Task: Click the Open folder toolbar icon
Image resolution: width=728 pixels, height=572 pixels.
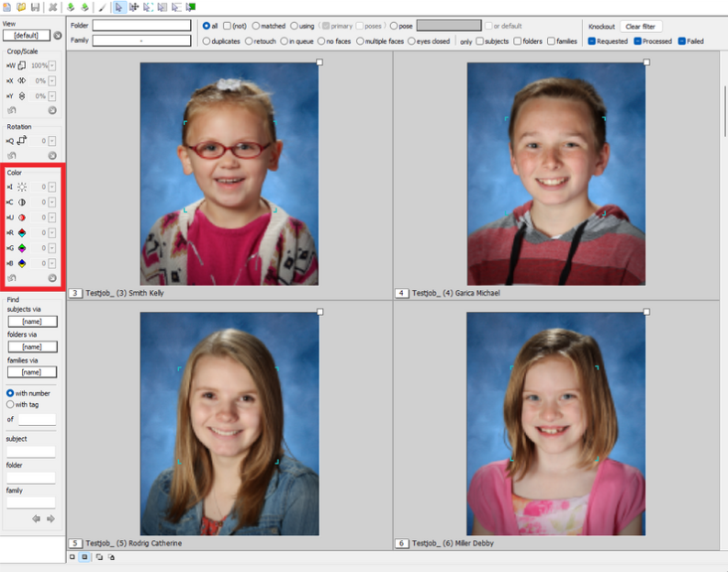Action: [x=21, y=7]
